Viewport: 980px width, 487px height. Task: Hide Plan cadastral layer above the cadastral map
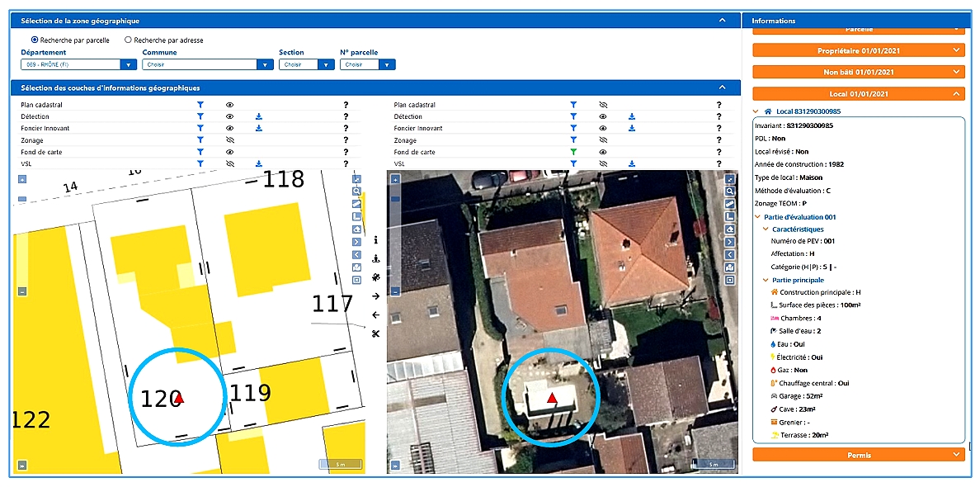click(229, 105)
